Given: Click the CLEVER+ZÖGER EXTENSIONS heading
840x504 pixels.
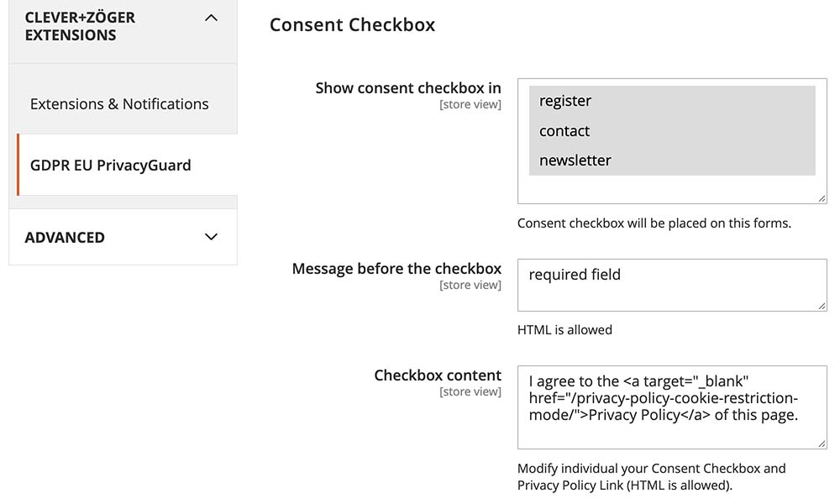Looking at the screenshot, I should tap(80, 26).
